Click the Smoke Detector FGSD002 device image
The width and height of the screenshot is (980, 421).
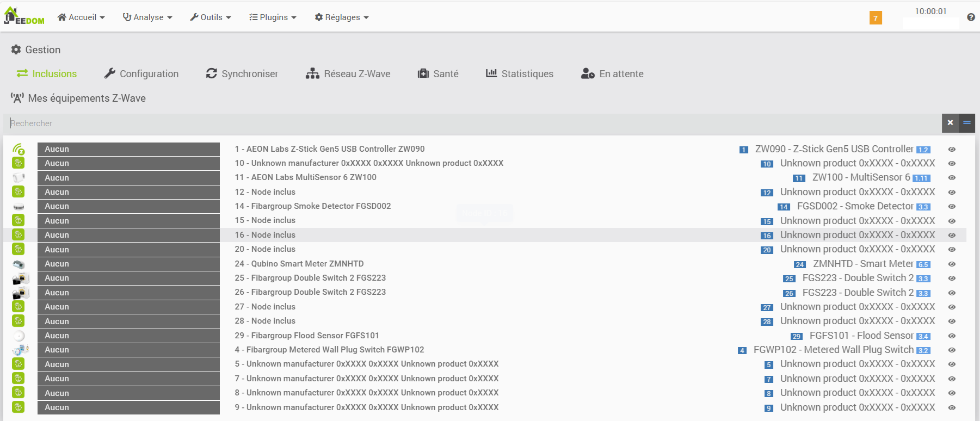coord(19,207)
